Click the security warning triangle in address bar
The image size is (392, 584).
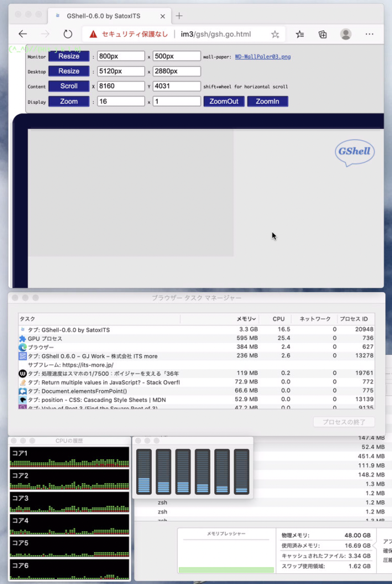[x=93, y=34]
